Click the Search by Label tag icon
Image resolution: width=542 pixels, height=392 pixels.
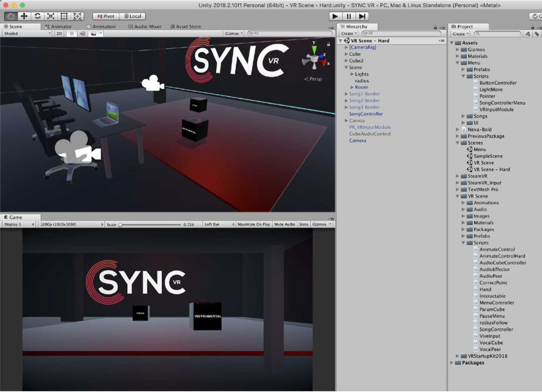[537, 34]
